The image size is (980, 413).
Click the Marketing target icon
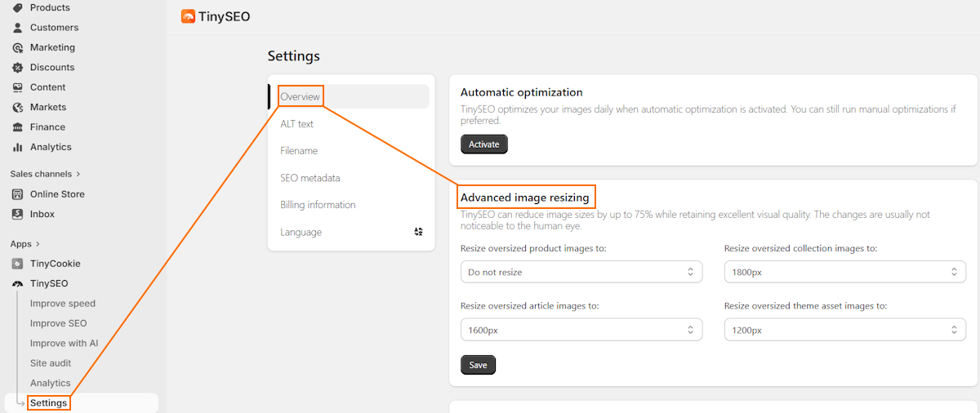coord(17,47)
